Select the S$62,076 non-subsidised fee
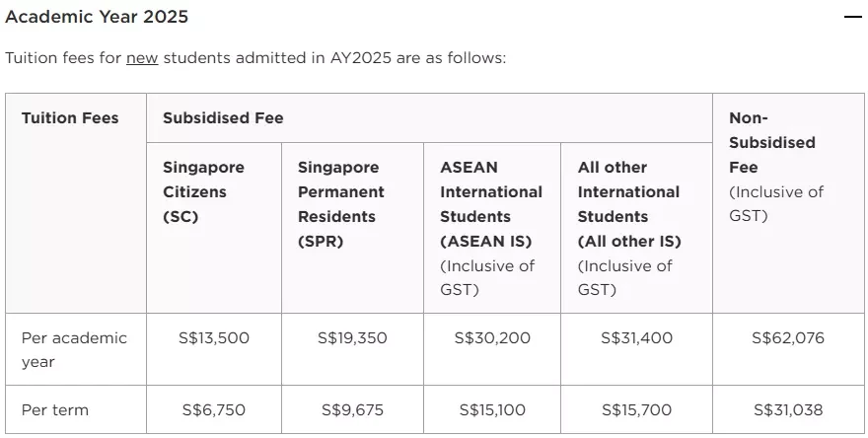868x438 pixels. pos(788,337)
